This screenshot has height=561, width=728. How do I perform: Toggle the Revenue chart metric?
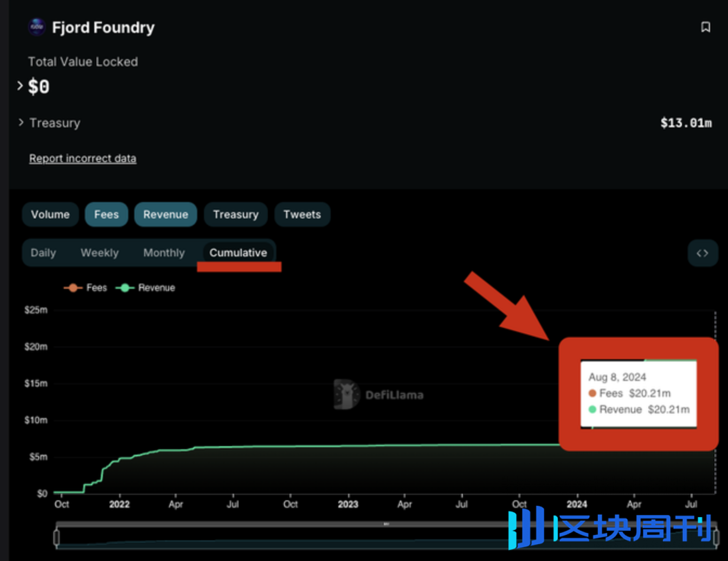pos(165,215)
